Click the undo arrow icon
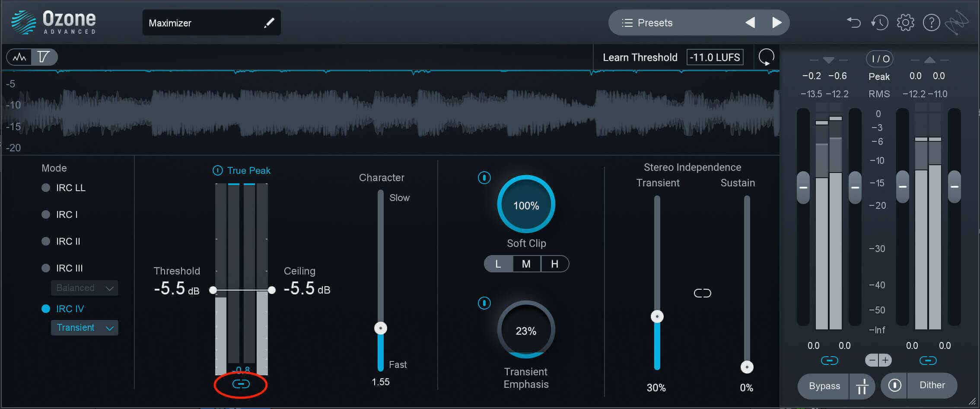This screenshot has height=409, width=980. 853,22
